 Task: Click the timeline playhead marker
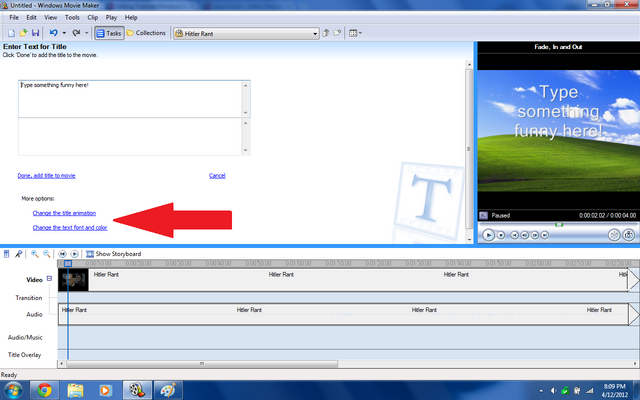tap(68, 264)
